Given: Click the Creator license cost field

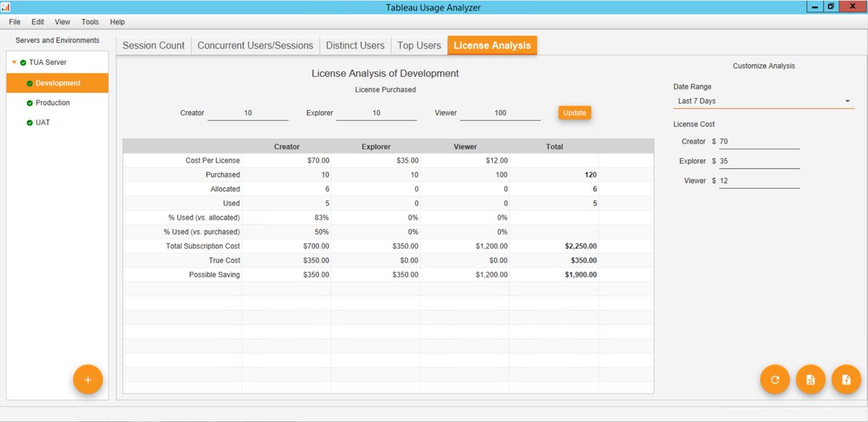Looking at the screenshot, I should pos(759,142).
